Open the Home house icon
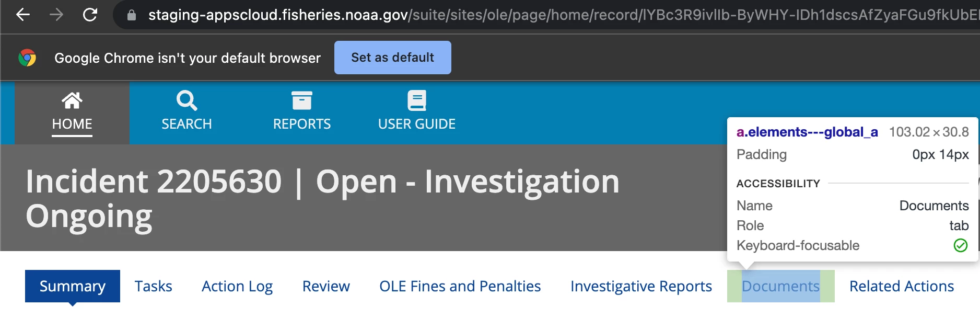 [x=72, y=100]
